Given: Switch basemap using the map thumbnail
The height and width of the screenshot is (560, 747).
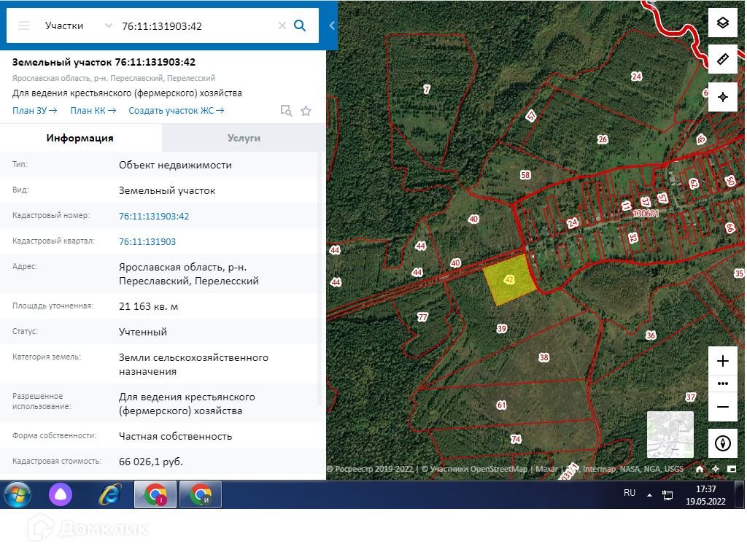Looking at the screenshot, I should [x=670, y=435].
